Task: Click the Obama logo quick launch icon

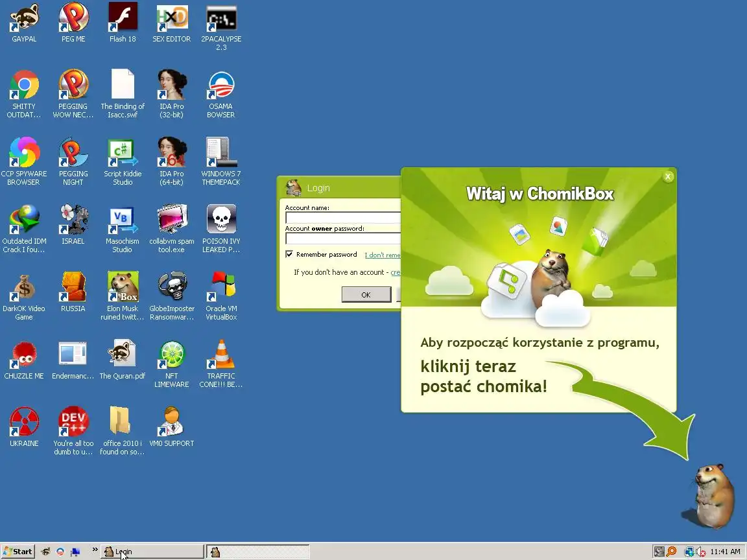Action: (60, 552)
